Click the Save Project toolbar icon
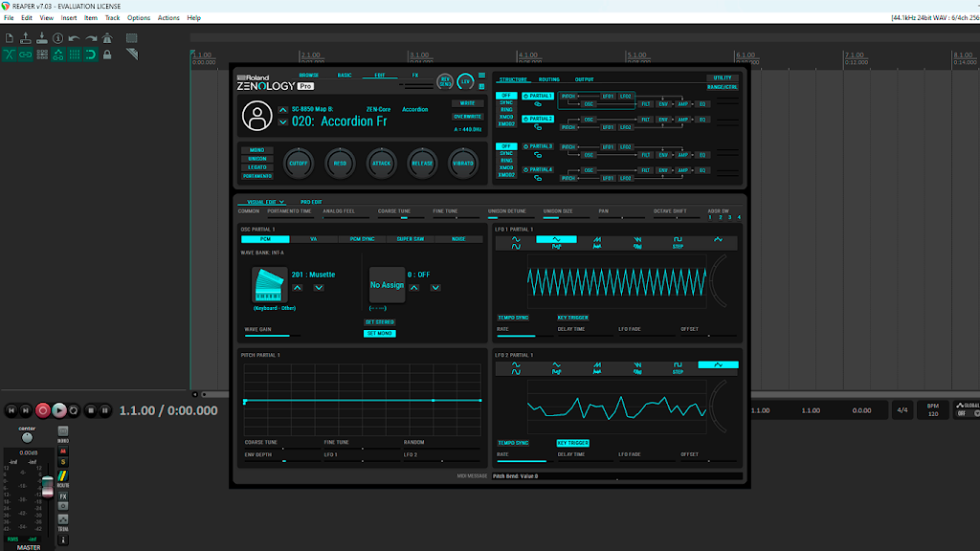The width and height of the screenshot is (980, 551). click(x=42, y=38)
